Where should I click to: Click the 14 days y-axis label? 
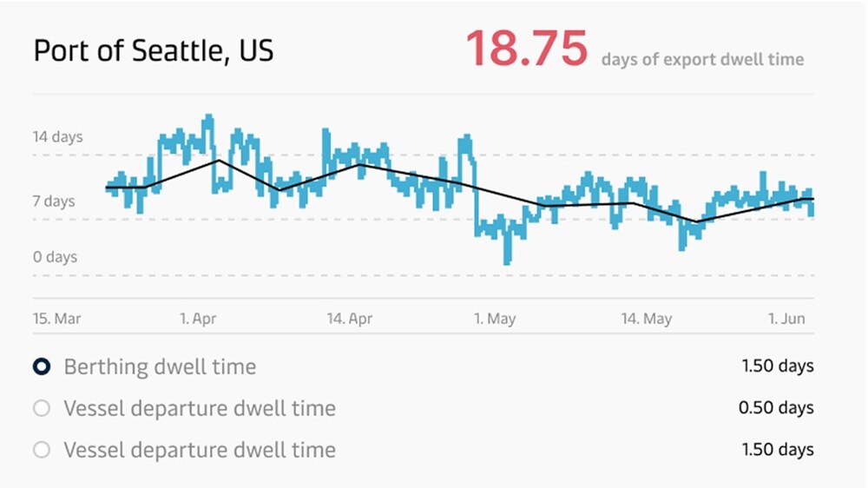click(x=57, y=136)
